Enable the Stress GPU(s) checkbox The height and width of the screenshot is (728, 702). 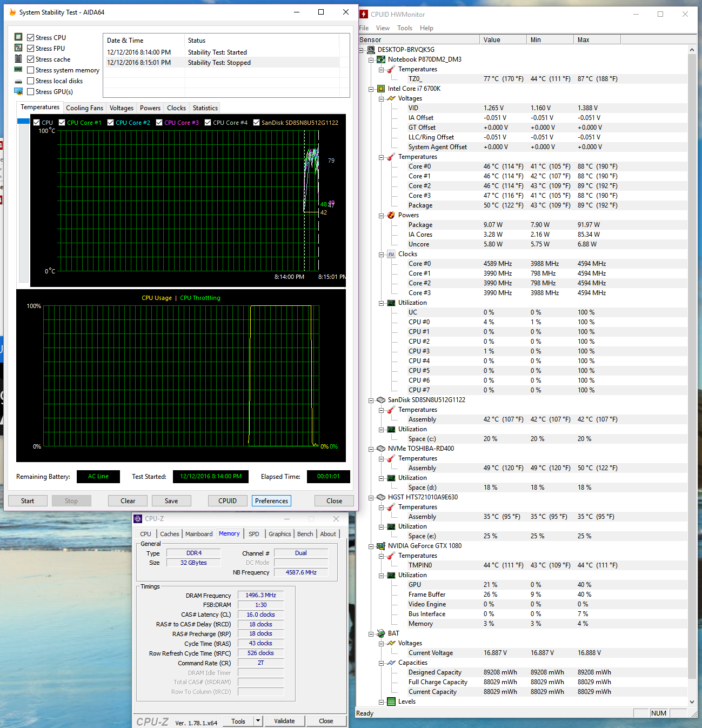point(31,92)
